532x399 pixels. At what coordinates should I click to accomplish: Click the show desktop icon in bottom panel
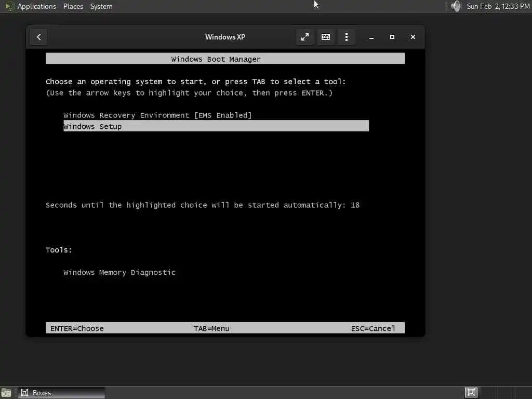6,393
